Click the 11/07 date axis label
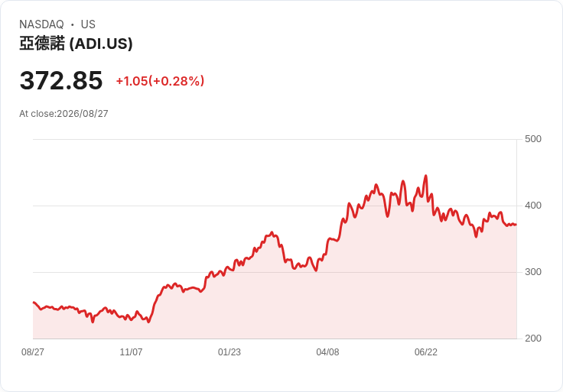This screenshot has width=563, height=392. pyautogui.click(x=131, y=352)
